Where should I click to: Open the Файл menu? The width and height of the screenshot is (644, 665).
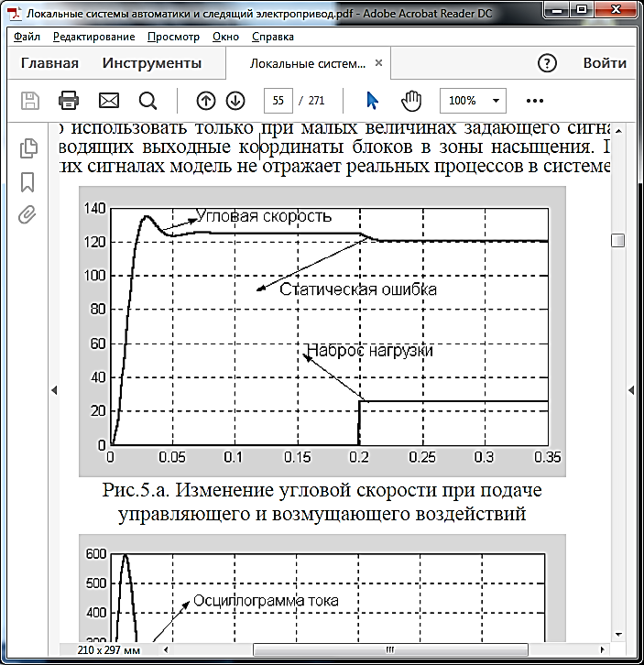point(27,37)
